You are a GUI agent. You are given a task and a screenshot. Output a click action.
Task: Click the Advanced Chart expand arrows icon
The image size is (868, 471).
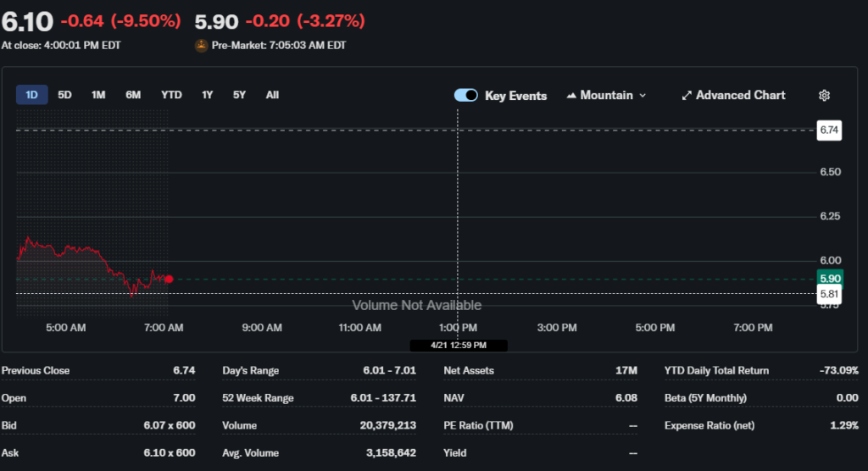[x=687, y=96]
